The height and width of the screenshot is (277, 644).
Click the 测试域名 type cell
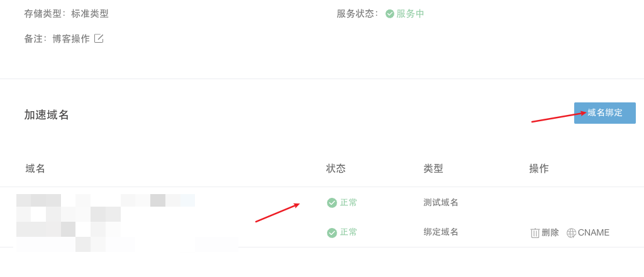[x=441, y=202]
